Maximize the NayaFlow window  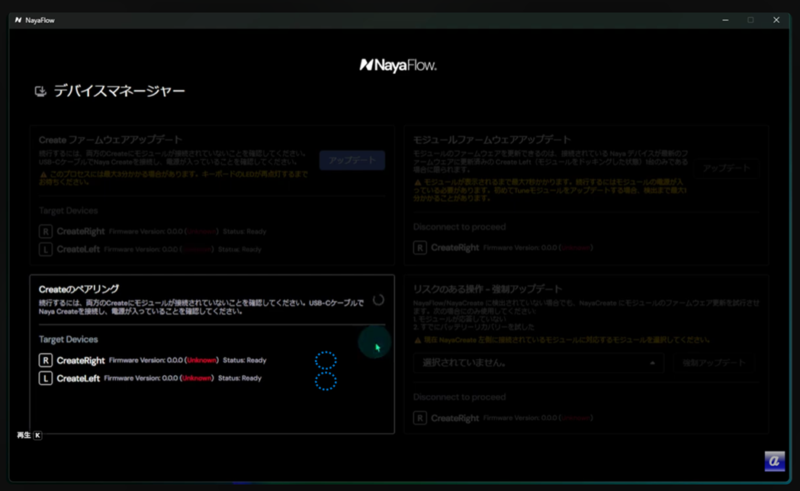pos(751,20)
